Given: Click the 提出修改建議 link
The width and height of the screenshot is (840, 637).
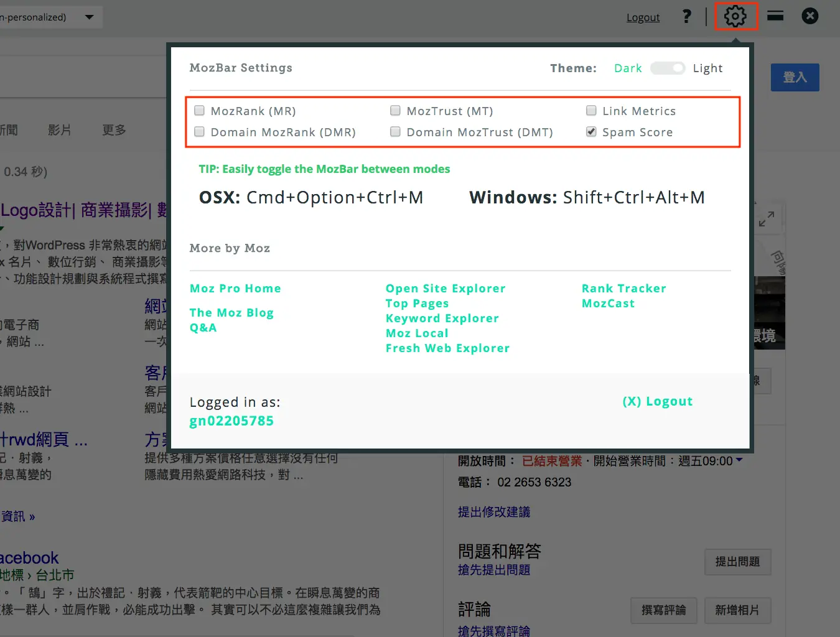Looking at the screenshot, I should click(494, 512).
